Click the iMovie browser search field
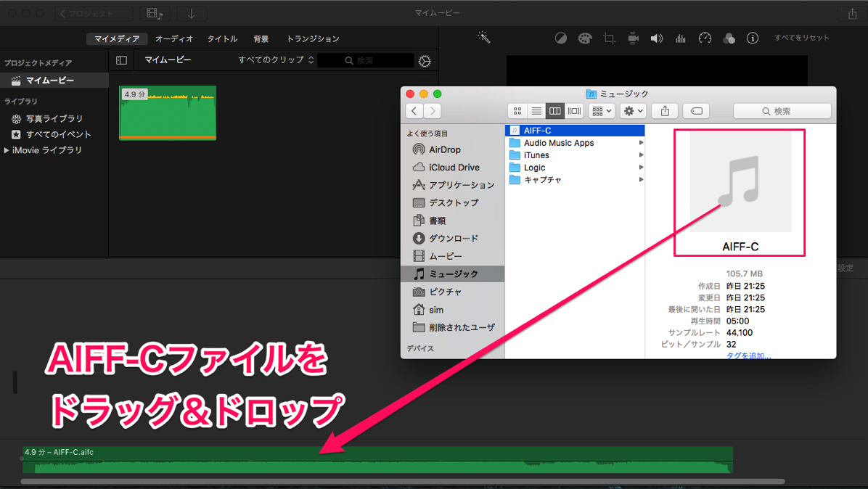The width and height of the screenshot is (868, 489). coord(365,60)
